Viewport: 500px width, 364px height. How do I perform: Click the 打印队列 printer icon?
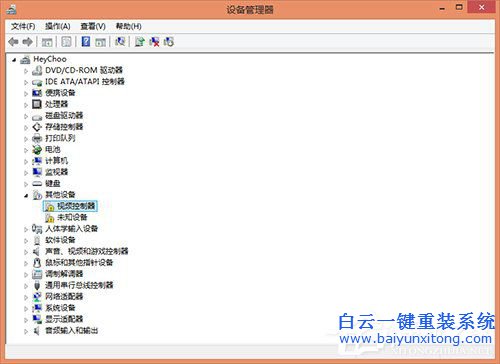click(x=37, y=138)
